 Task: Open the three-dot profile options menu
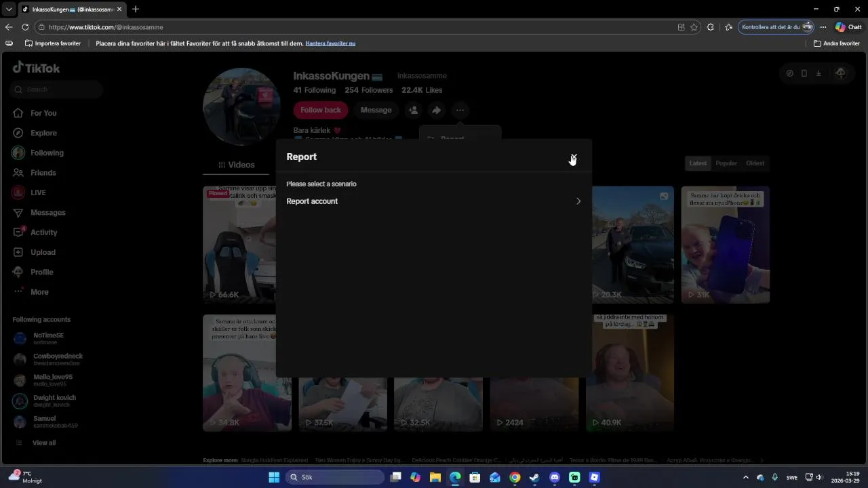click(x=460, y=110)
